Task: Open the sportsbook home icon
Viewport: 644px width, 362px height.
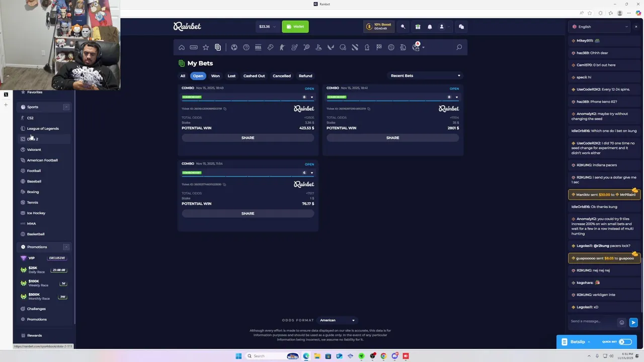Action: (x=182, y=47)
